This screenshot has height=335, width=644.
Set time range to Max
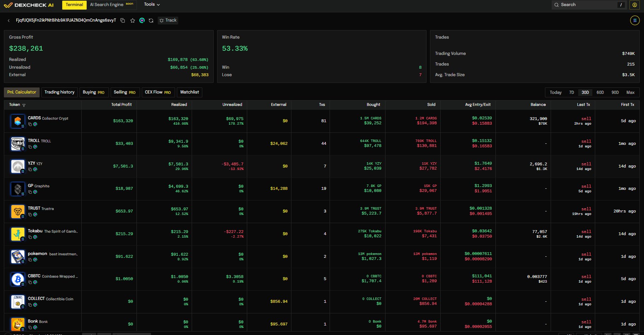pyautogui.click(x=630, y=92)
